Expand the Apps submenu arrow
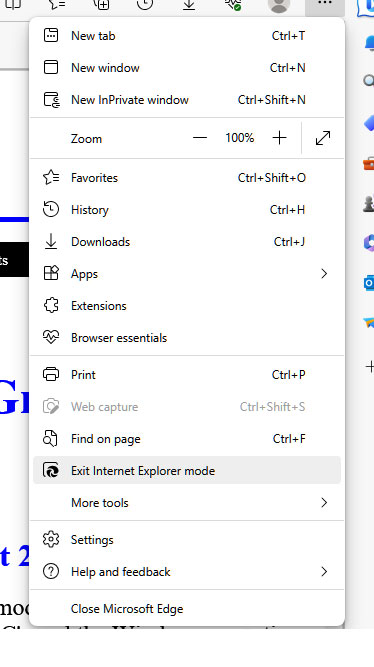374x667 pixels. coord(324,274)
